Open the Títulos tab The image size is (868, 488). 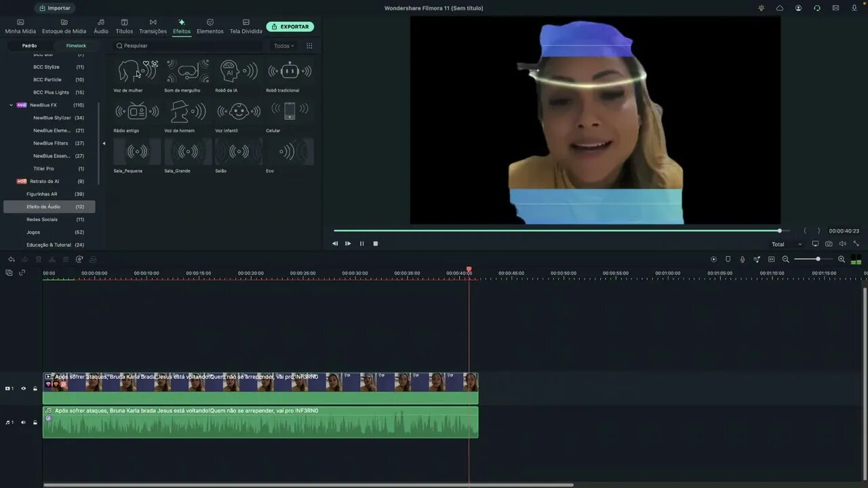(x=124, y=26)
